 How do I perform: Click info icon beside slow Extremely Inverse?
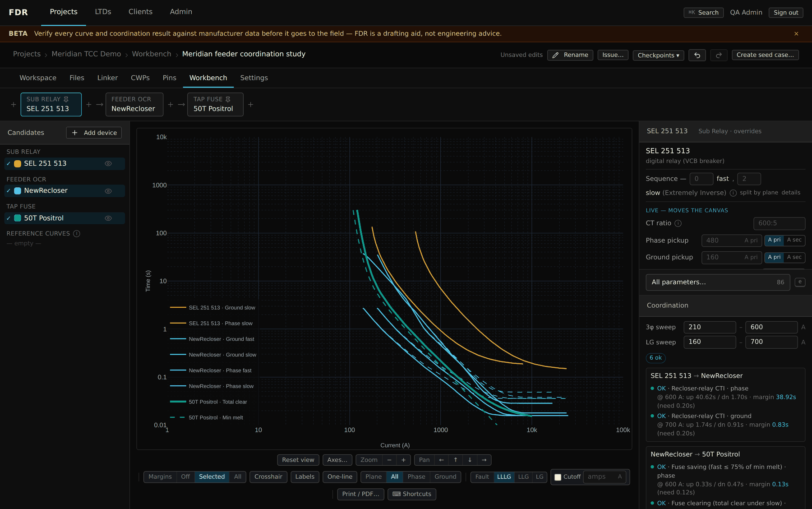pyautogui.click(x=733, y=193)
